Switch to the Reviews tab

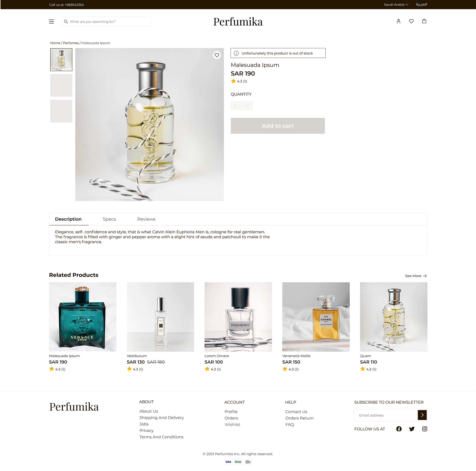point(146,219)
